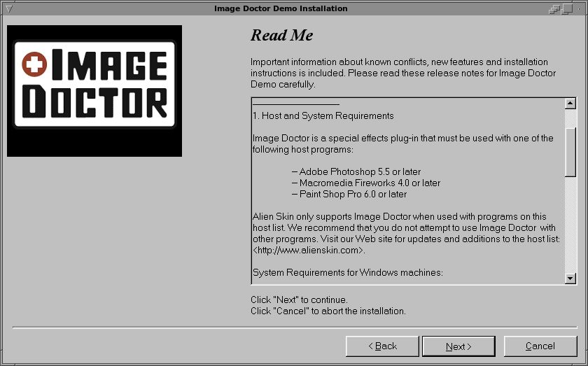The height and width of the screenshot is (366, 588).
Task: Click the Adobe Photoshop 5.5 or later line
Action: click(356, 171)
